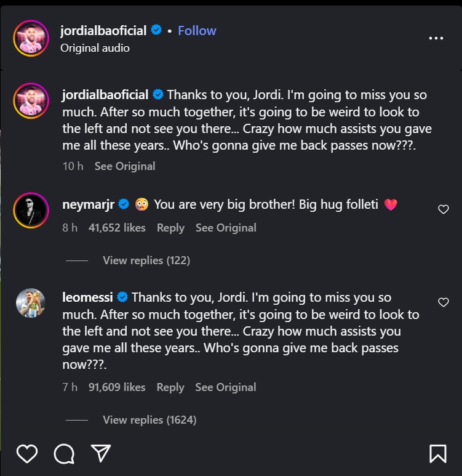Save the post with the bookmark icon
462x476 pixels.
(437, 454)
